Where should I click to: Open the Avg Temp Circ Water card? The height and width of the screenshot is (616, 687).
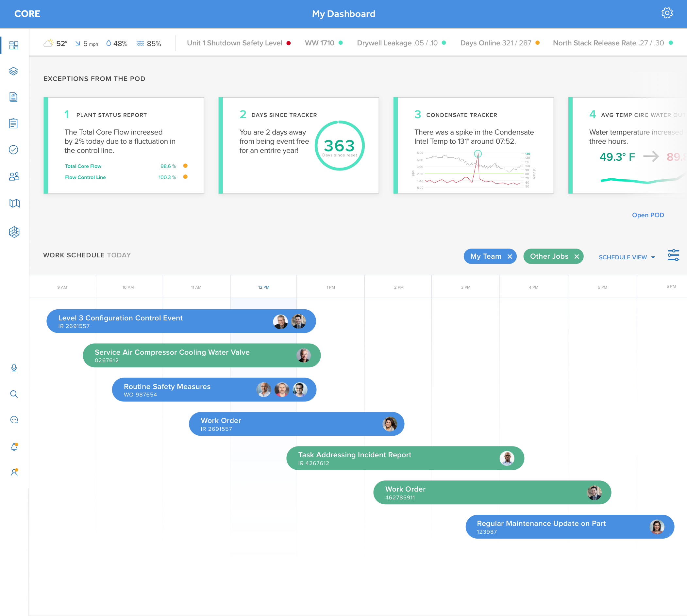click(628, 145)
